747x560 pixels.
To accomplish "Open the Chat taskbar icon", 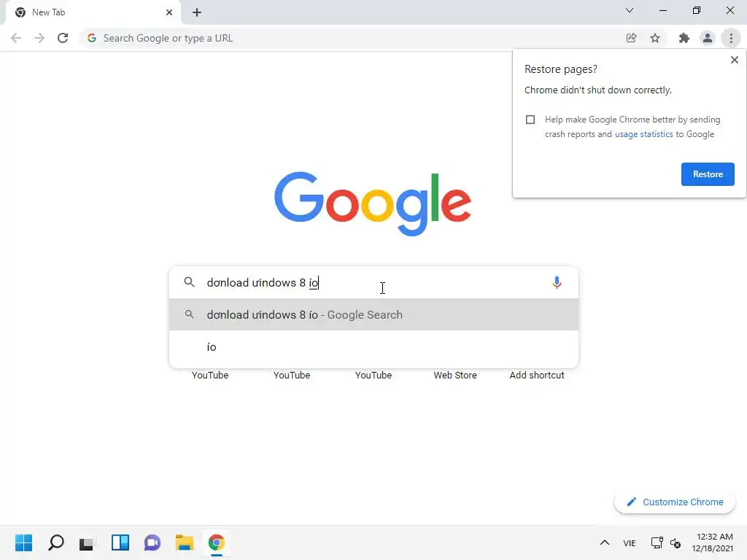I will (152, 542).
